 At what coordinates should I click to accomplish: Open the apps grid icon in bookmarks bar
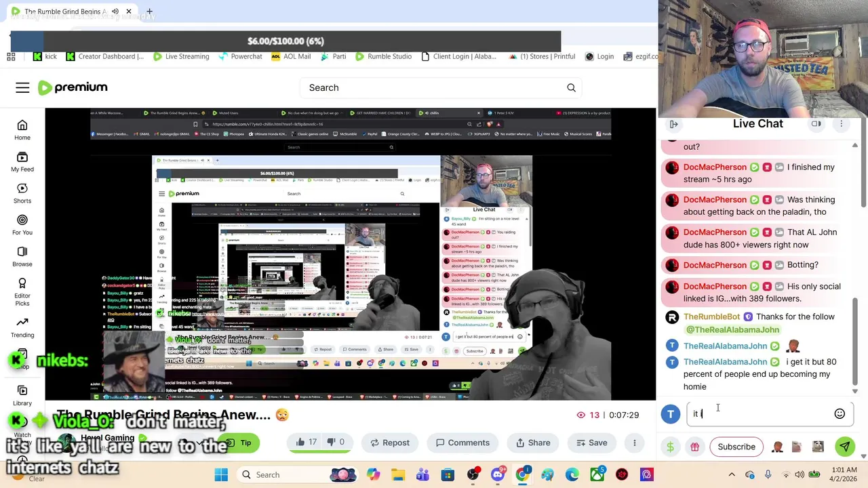coord(12,57)
